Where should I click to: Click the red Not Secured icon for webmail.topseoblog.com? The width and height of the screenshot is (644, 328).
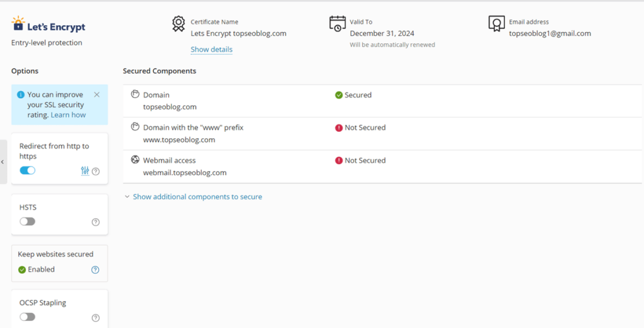[x=339, y=160]
